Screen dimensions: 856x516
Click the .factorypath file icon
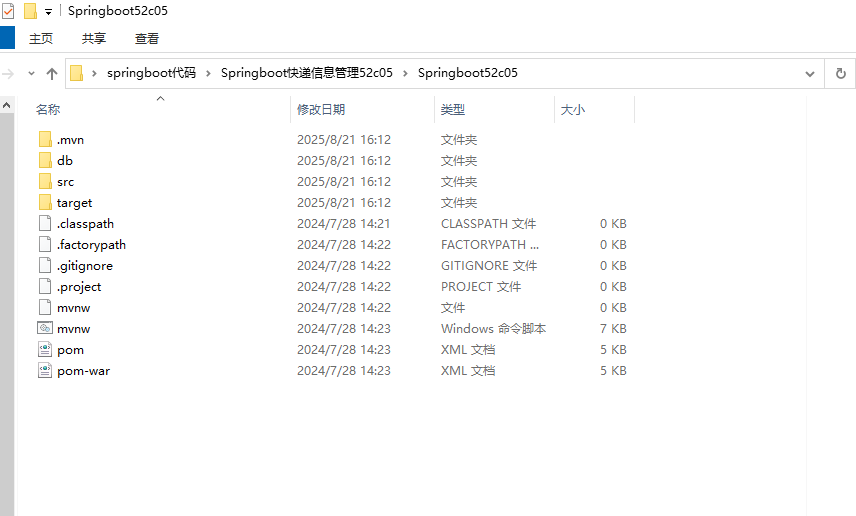pos(45,244)
